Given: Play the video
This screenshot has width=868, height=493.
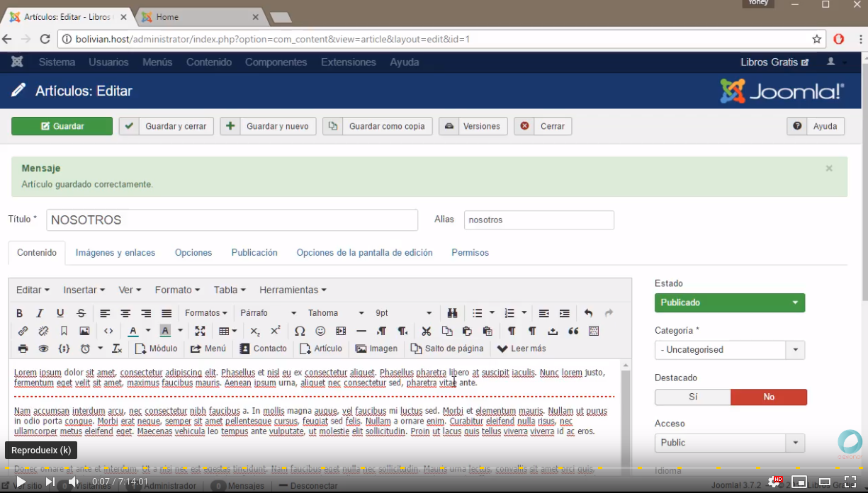Looking at the screenshot, I should (x=21, y=482).
